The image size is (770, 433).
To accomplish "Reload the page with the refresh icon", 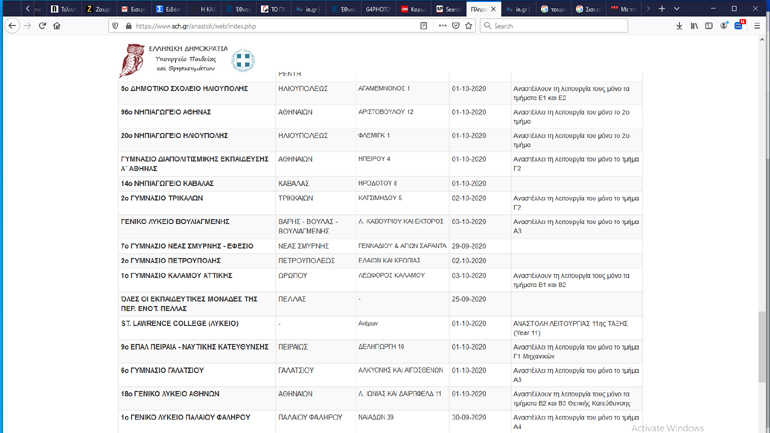I will [x=42, y=26].
